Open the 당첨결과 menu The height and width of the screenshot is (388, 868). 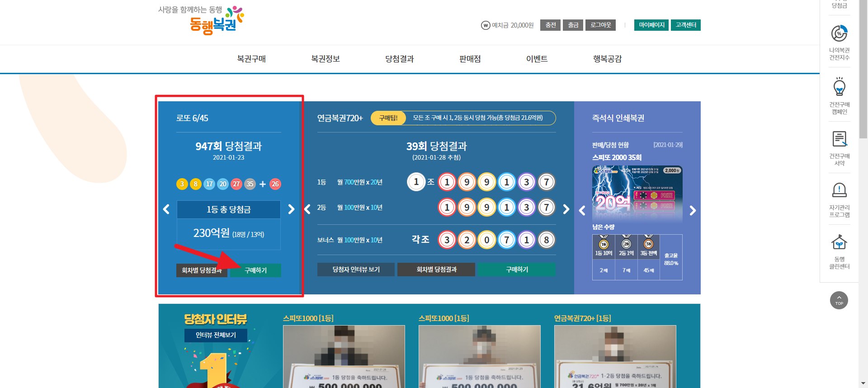[400, 59]
